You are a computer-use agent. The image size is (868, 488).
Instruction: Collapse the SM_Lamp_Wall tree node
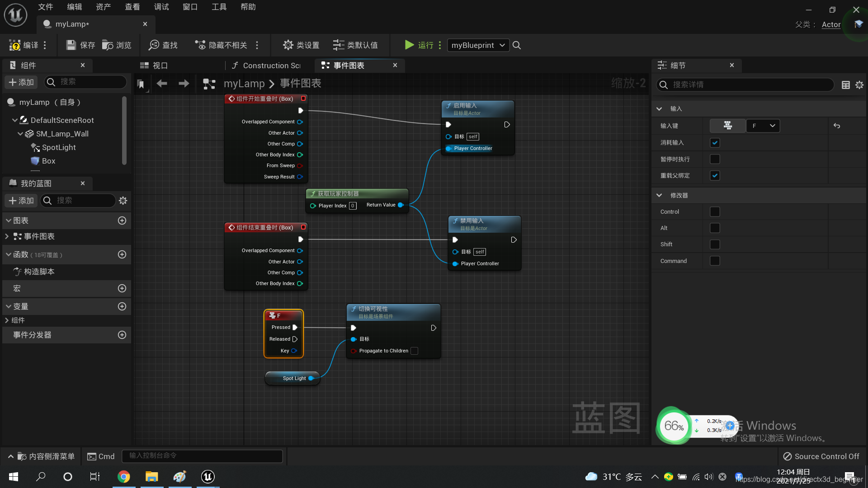point(20,134)
